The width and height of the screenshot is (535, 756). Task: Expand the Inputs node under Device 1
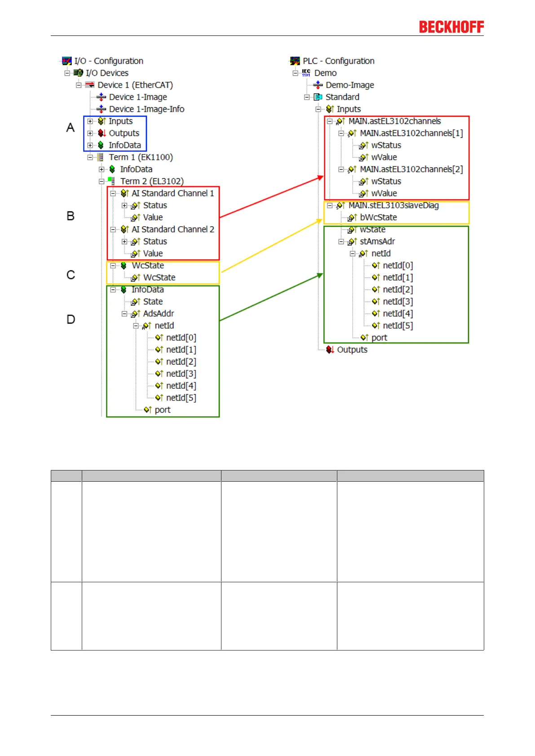[90, 121]
